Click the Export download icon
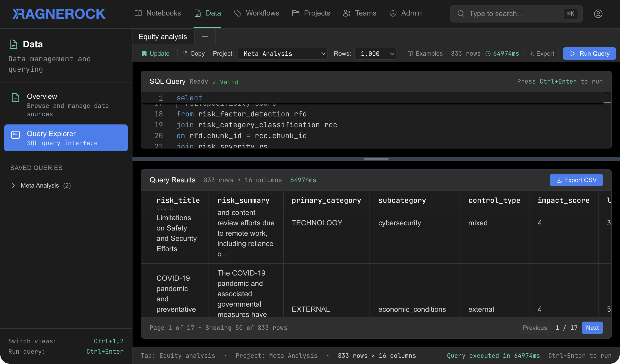 [532, 54]
